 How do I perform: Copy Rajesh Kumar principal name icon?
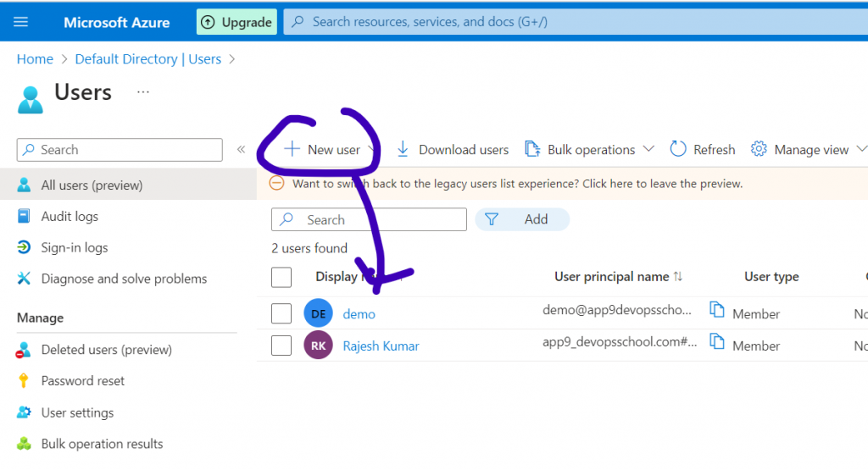coord(717,342)
